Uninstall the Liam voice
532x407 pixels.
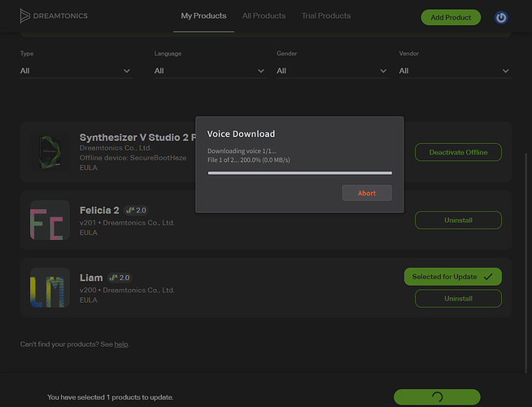pyautogui.click(x=458, y=299)
